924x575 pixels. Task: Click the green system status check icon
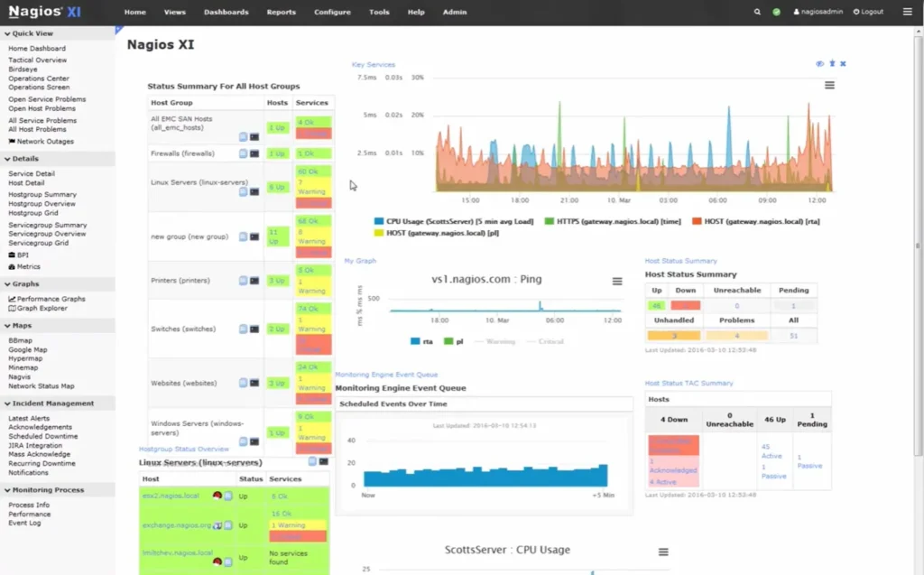(776, 12)
